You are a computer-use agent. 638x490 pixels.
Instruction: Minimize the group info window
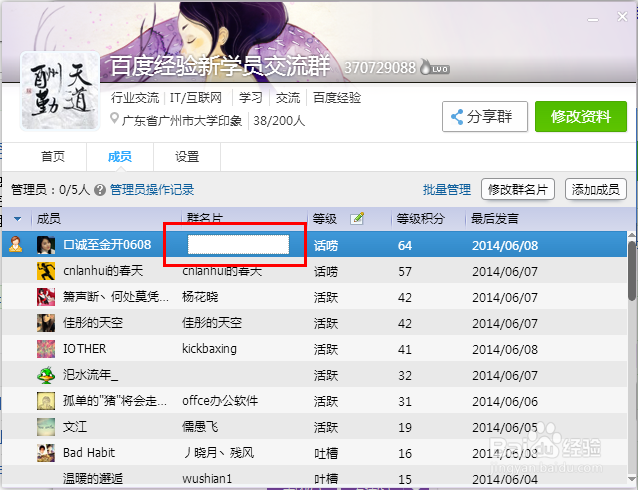pos(593,19)
